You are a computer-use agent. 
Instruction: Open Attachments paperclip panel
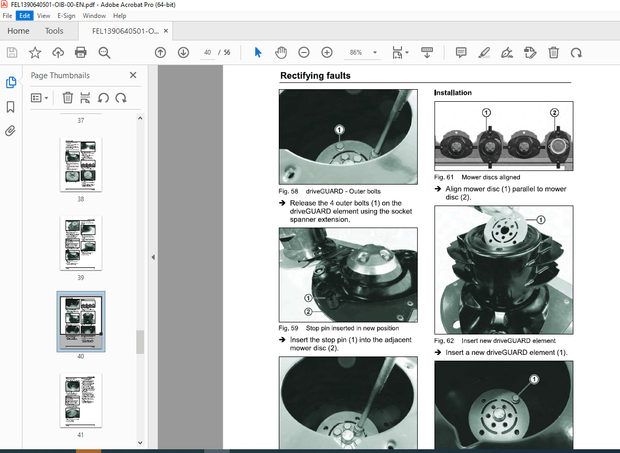click(x=11, y=131)
